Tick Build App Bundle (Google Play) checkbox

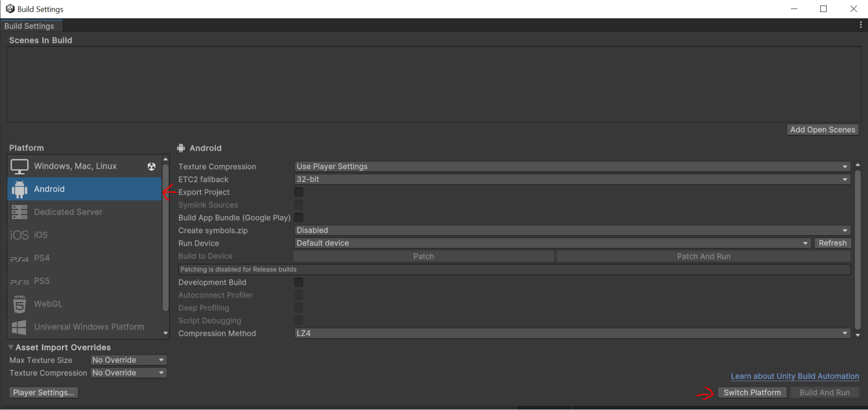299,218
